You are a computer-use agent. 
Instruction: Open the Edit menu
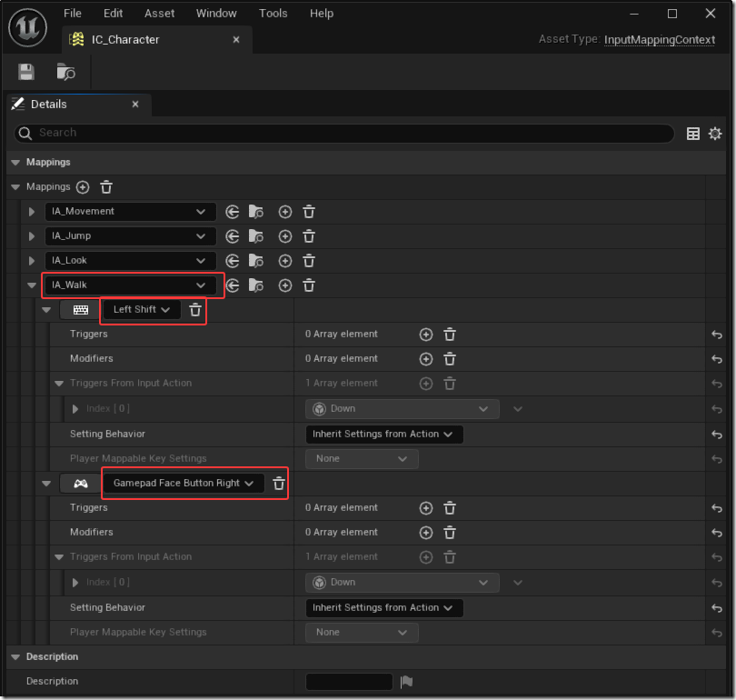click(x=113, y=14)
